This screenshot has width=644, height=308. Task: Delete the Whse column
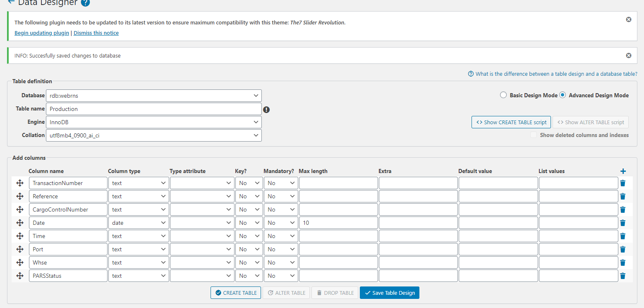click(623, 262)
